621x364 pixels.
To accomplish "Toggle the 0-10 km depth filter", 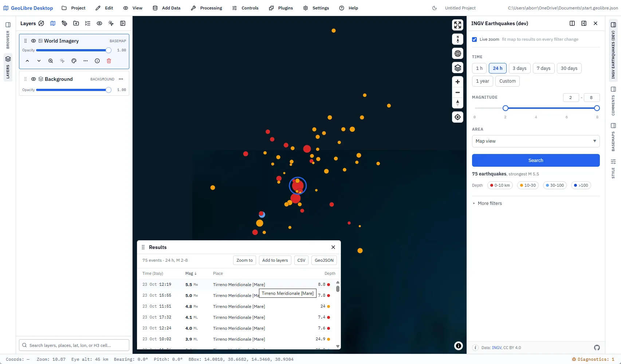I will click(500, 185).
